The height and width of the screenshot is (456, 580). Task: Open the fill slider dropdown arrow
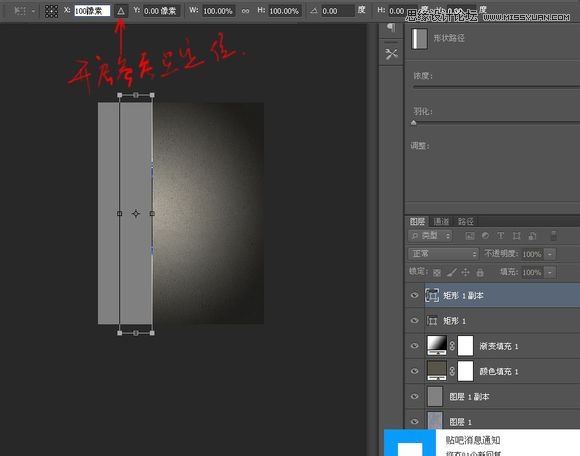click(550, 273)
